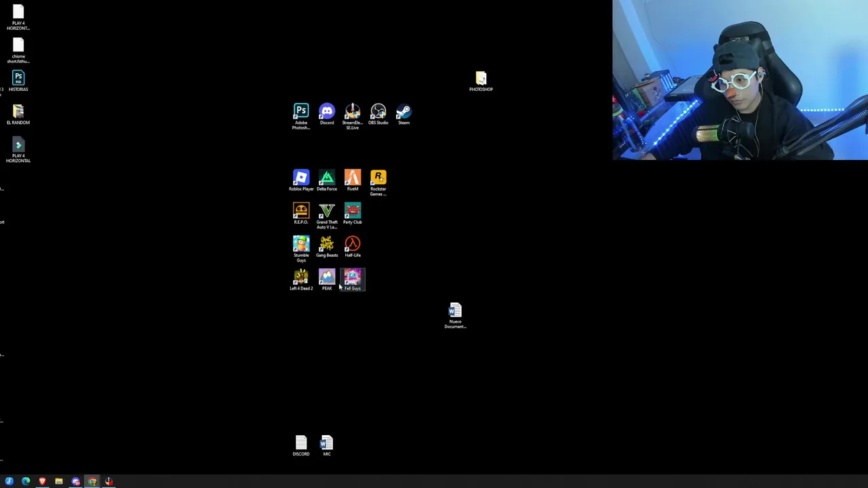
Task: Switch to Chrome in the taskbar
Action: pyautogui.click(x=92, y=481)
